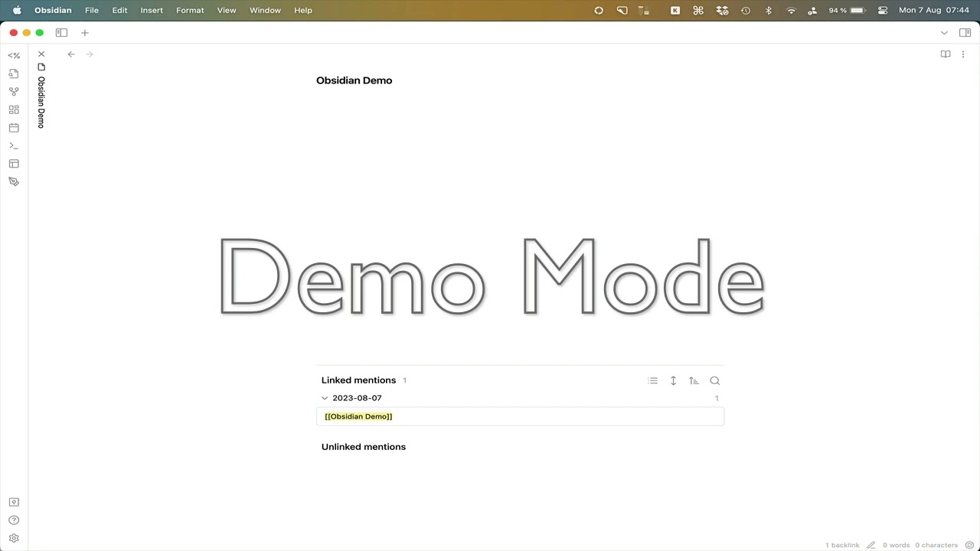Toggle show more context in backlinks
This screenshot has width=980, height=551.
[673, 380]
